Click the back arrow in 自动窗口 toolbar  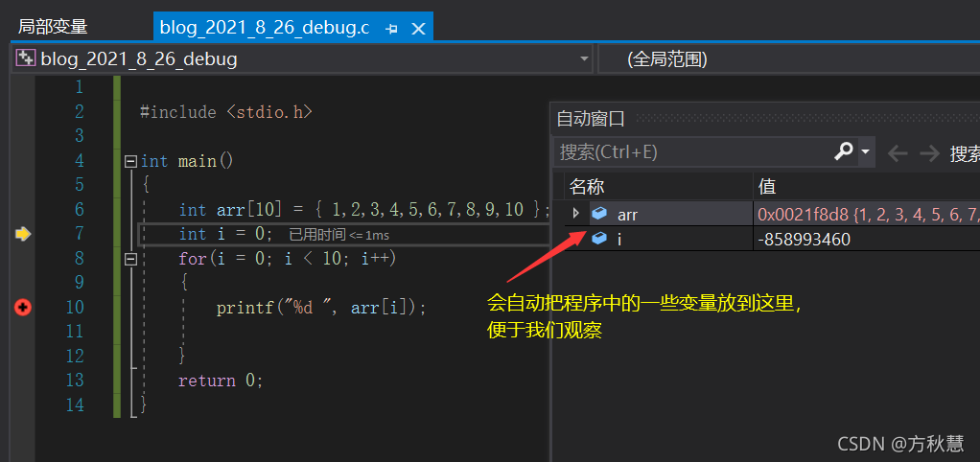coord(898,152)
